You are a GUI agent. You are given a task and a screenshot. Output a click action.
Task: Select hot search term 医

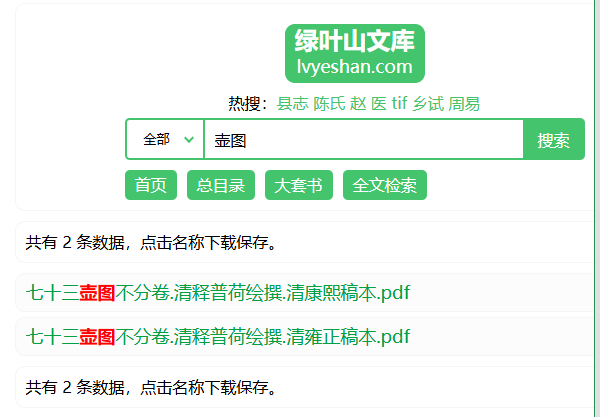point(379,104)
